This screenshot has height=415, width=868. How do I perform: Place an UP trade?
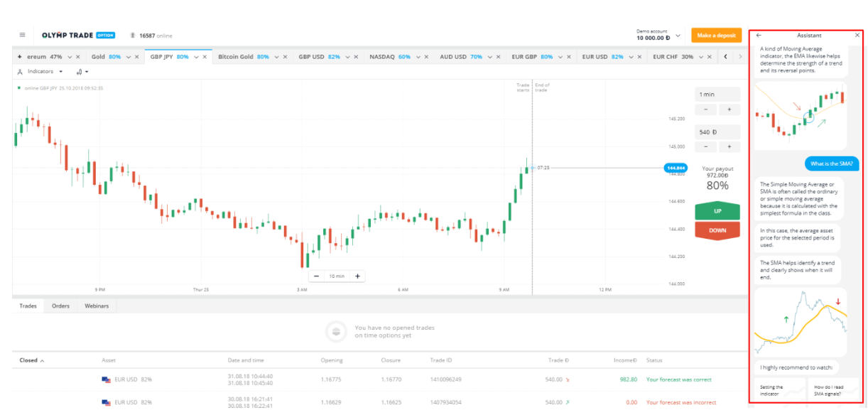coord(717,211)
